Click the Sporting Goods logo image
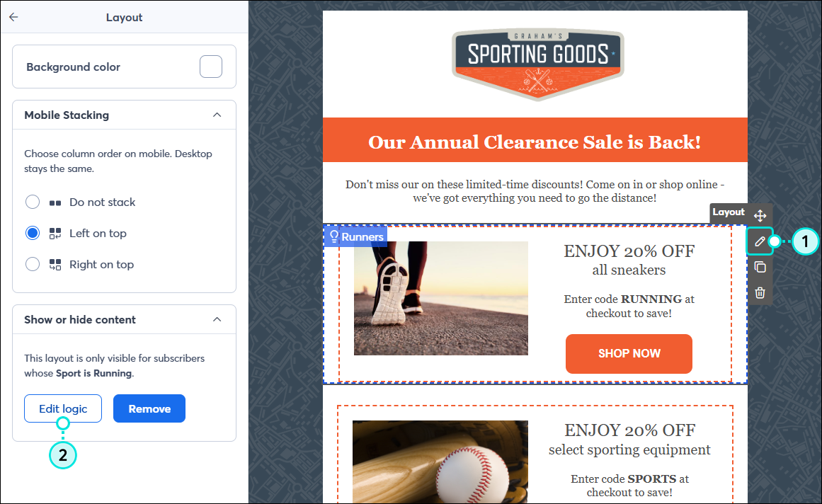This screenshot has height=504, width=822. pos(538,64)
